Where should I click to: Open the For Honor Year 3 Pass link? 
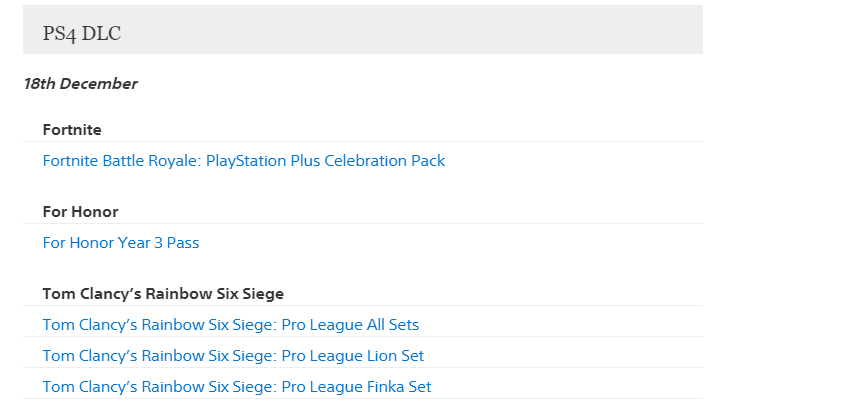[x=121, y=243]
